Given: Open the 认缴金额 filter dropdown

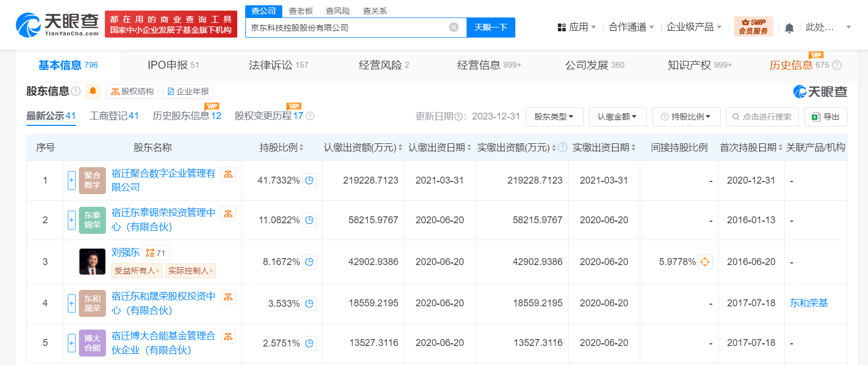Looking at the screenshot, I should click(x=618, y=117).
